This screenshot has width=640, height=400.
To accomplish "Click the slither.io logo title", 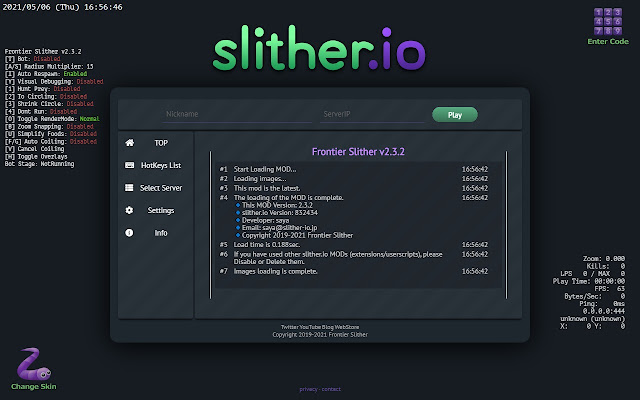I will (x=319, y=49).
